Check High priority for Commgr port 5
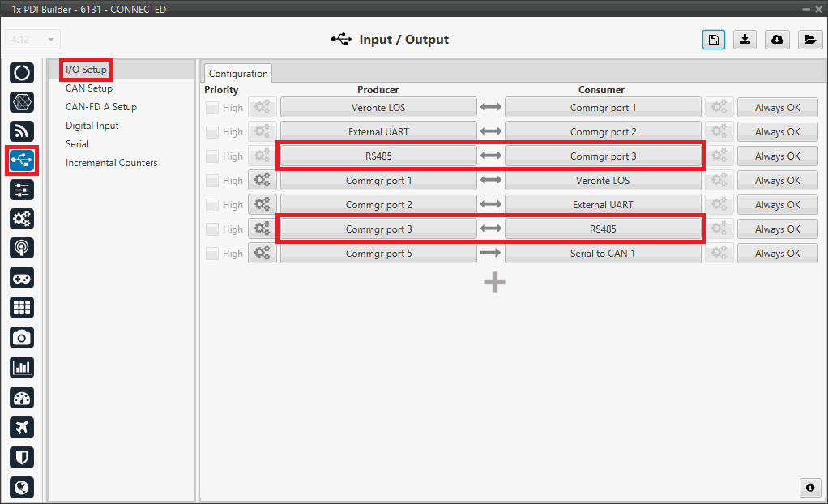The height and width of the screenshot is (504, 828). 211,254
